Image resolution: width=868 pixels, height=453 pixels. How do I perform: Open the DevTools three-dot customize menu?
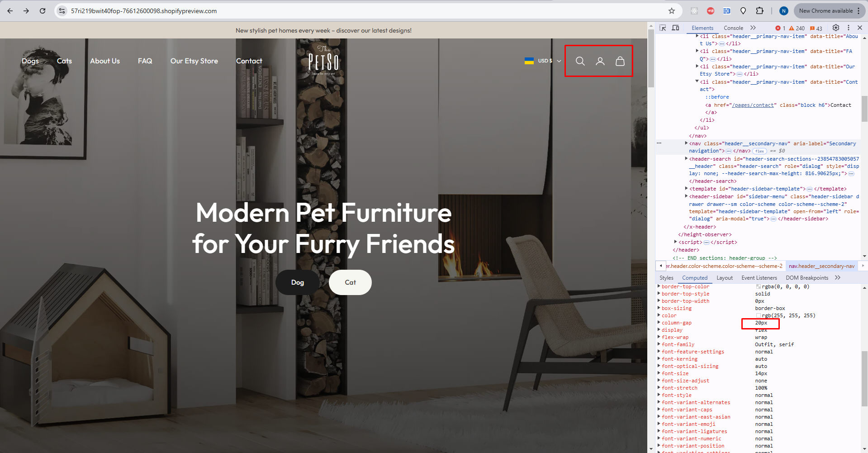click(849, 28)
